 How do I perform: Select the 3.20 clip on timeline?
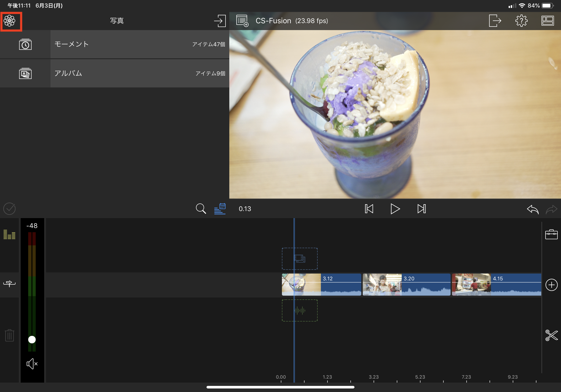[406, 285]
